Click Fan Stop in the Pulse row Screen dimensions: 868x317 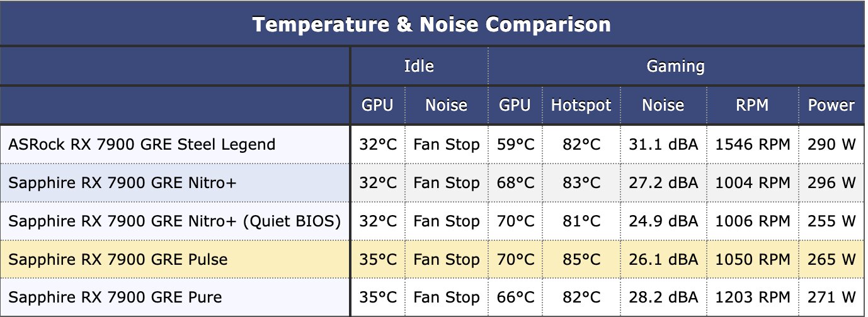tap(447, 259)
